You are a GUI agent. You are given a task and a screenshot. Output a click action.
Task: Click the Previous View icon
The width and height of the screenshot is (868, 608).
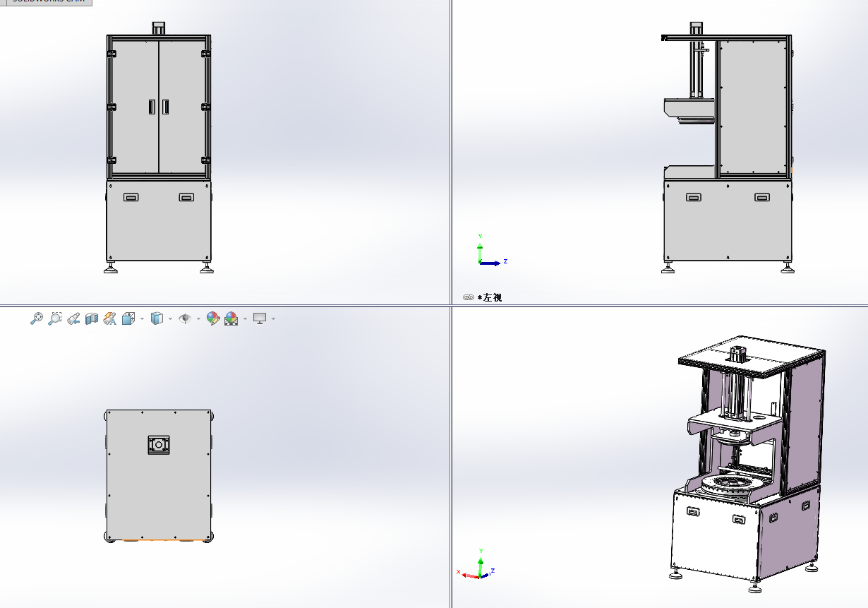pyautogui.click(x=73, y=318)
